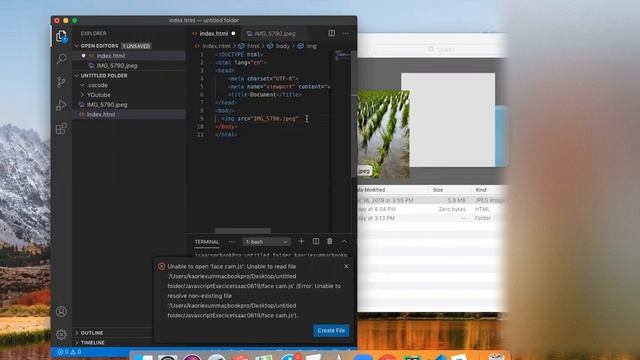Maximize terminal panel with up chevron
The image size is (640, 360).
pos(344,241)
